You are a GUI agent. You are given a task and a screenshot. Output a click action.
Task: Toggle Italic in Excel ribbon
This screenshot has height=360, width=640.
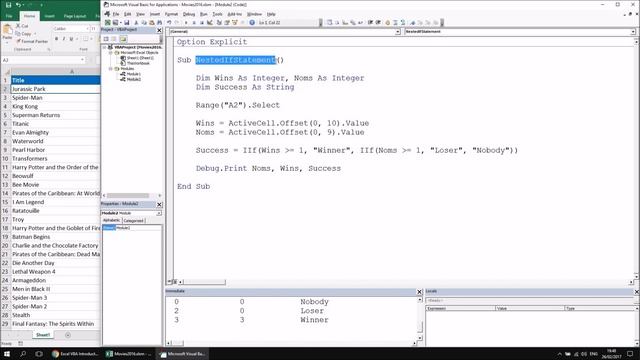64,39
